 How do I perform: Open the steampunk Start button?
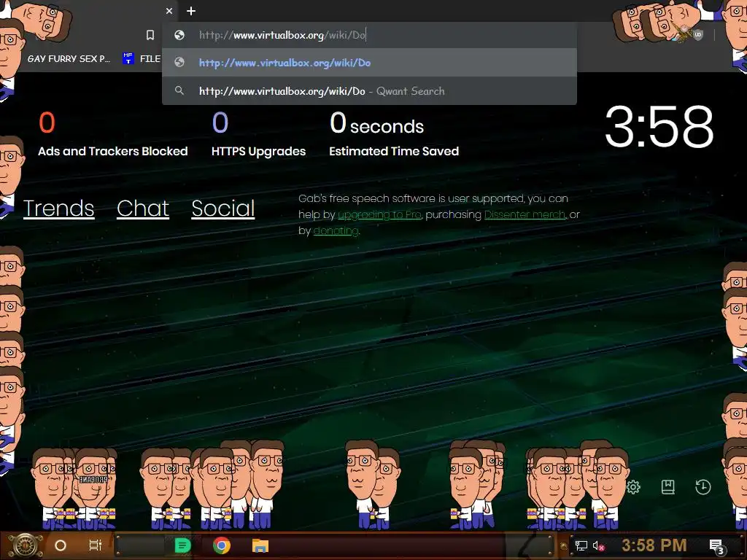[26, 545]
